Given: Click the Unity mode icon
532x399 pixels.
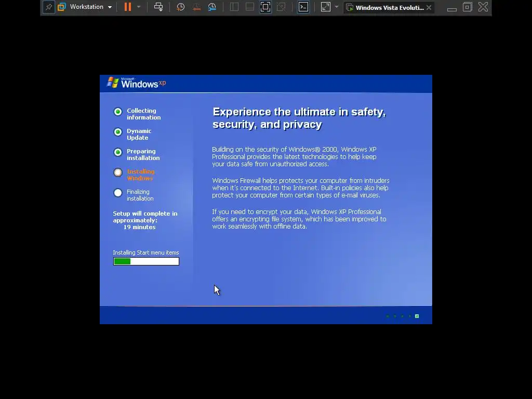Looking at the screenshot, I should 281,7.
